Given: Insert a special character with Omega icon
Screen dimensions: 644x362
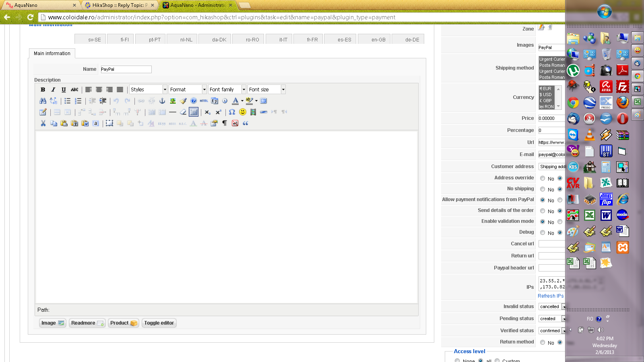Looking at the screenshot, I should coord(232,112).
